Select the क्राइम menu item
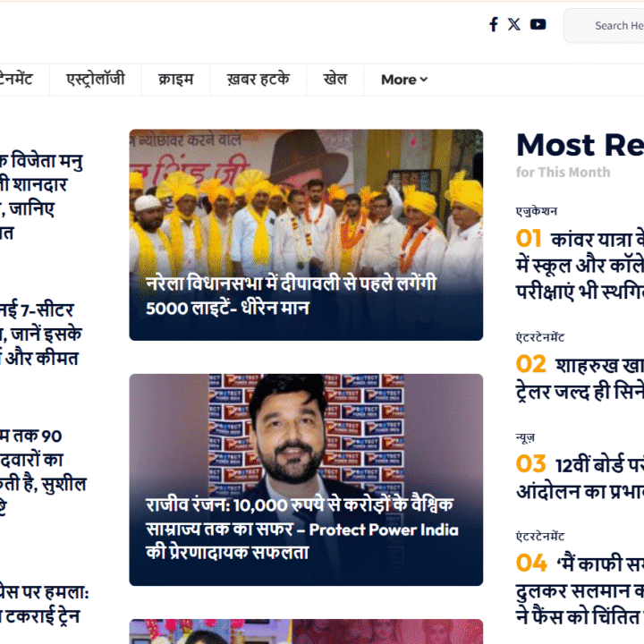 click(x=175, y=80)
